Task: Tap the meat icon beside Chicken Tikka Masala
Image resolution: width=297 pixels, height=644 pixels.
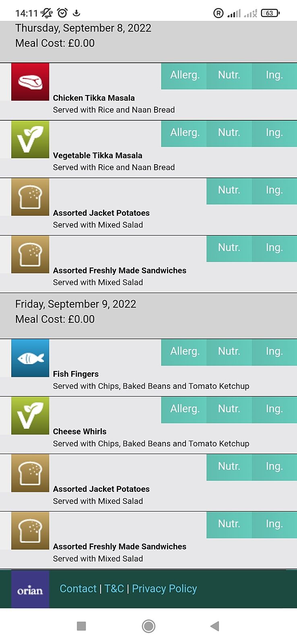Action: click(x=30, y=82)
